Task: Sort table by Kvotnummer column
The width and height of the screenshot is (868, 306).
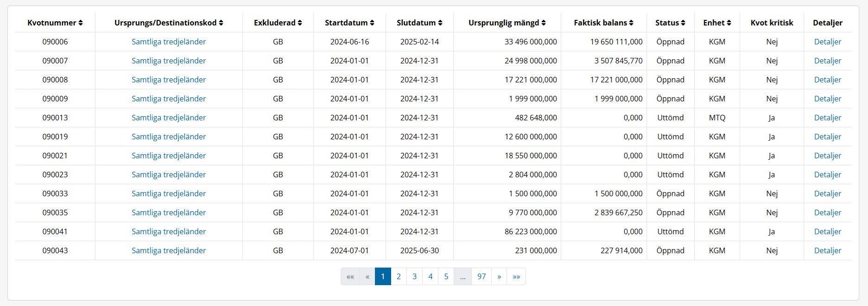Action: [81, 23]
